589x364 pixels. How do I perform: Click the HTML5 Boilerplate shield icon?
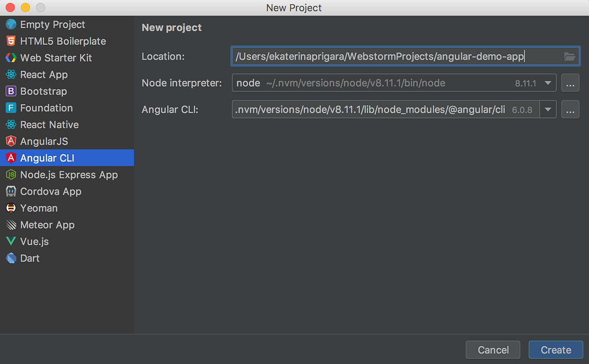[x=11, y=41]
